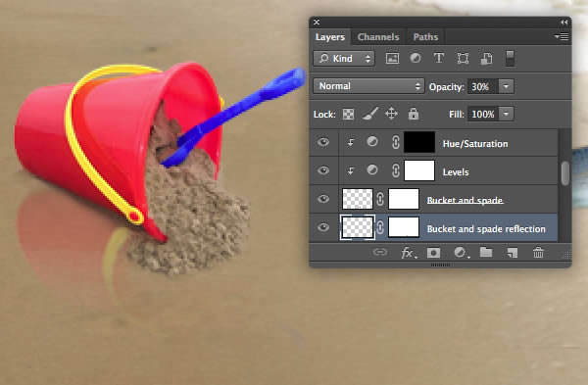Lock layer position

point(391,114)
